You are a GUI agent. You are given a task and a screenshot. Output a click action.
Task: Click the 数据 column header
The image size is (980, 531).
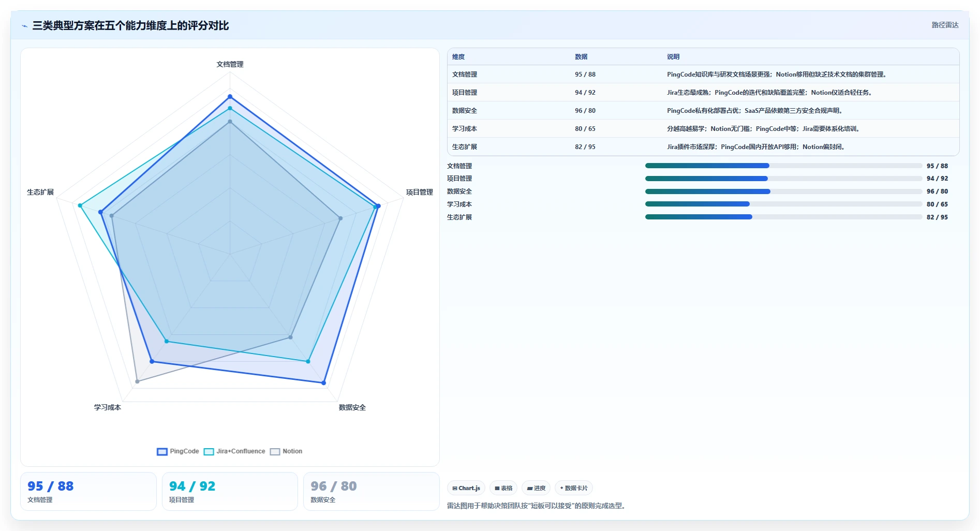coord(581,57)
